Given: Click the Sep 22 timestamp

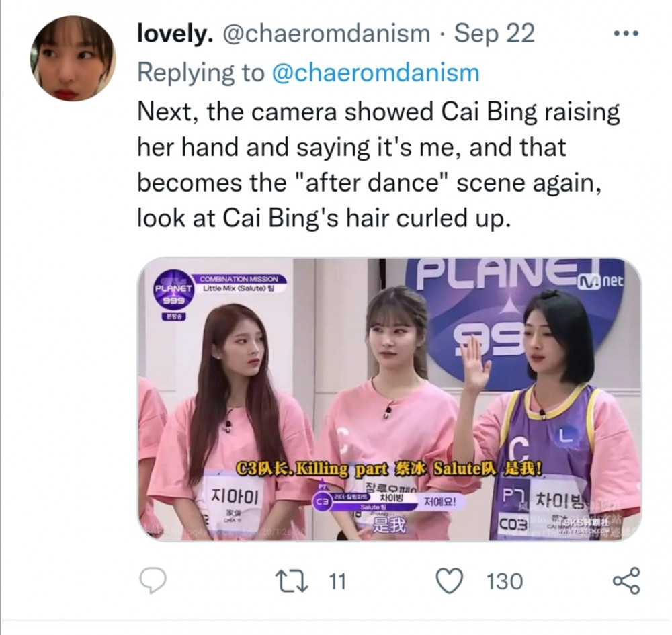Looking at the screenshot, I should tap(494, 34).
